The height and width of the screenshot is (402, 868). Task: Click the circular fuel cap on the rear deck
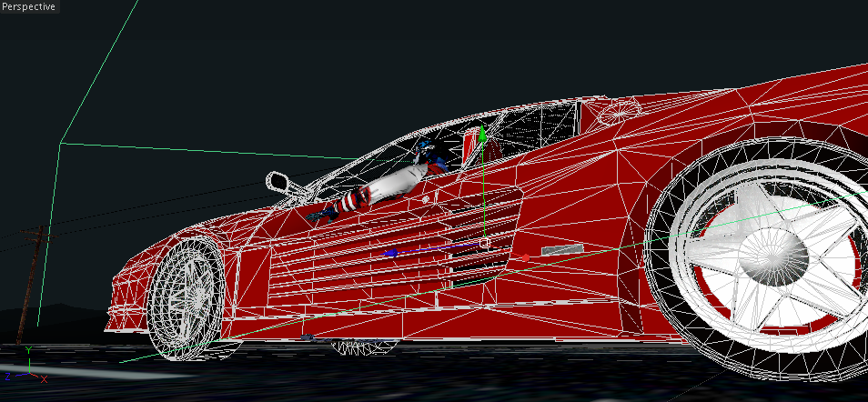(621, 112)
